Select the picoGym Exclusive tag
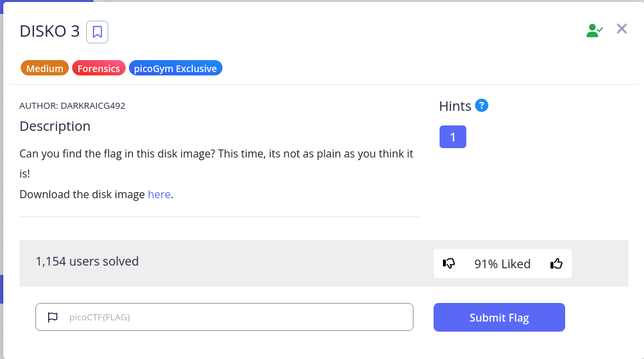 coord(176,68)
